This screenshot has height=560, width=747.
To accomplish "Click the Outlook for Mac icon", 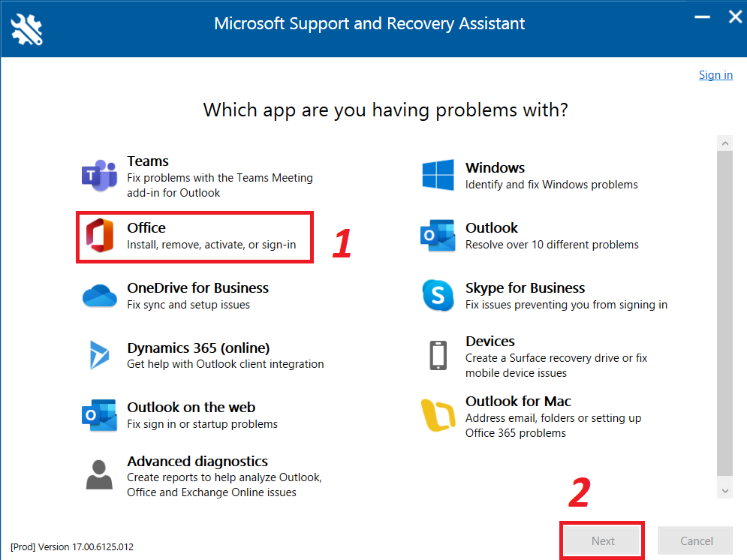I will [x=438, y=415].
